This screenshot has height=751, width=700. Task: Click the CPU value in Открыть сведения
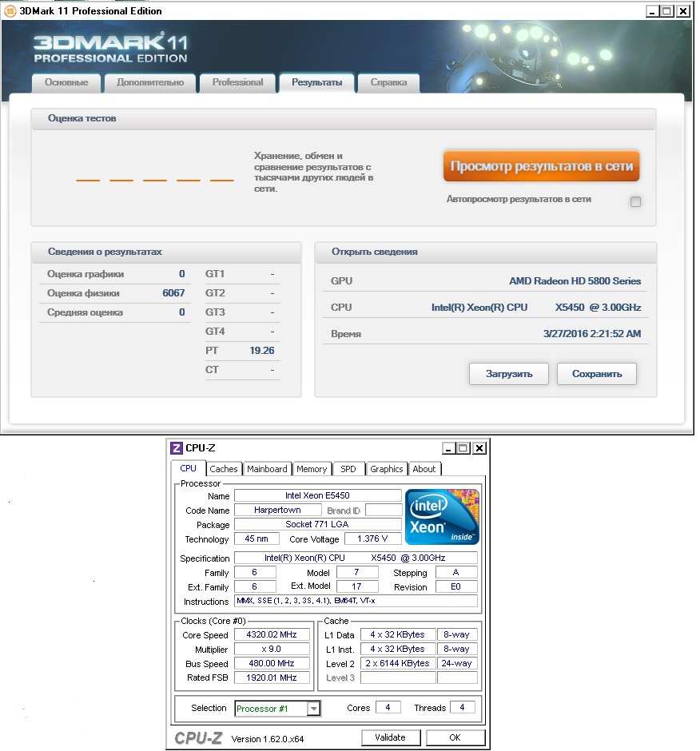[536, 308]
